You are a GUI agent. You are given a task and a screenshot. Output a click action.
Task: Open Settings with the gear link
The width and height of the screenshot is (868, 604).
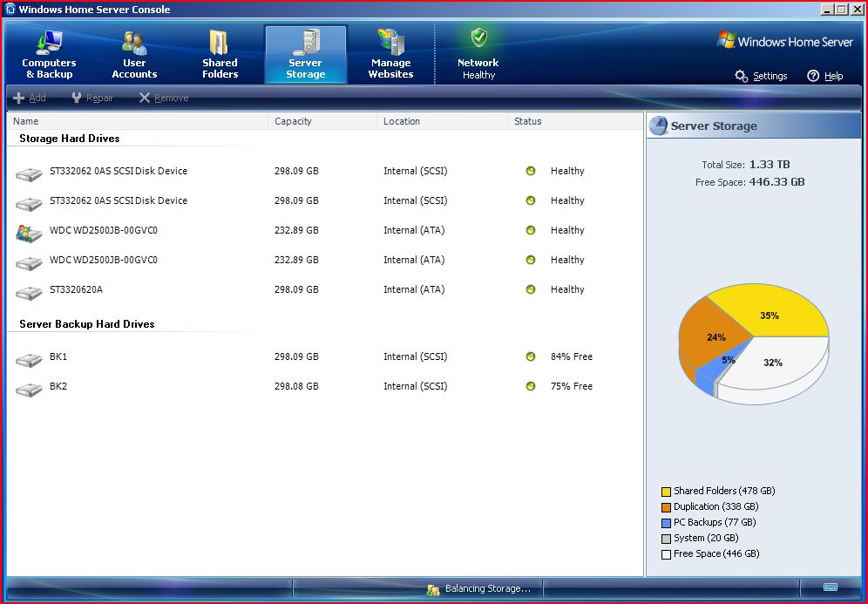coord(761,76)
